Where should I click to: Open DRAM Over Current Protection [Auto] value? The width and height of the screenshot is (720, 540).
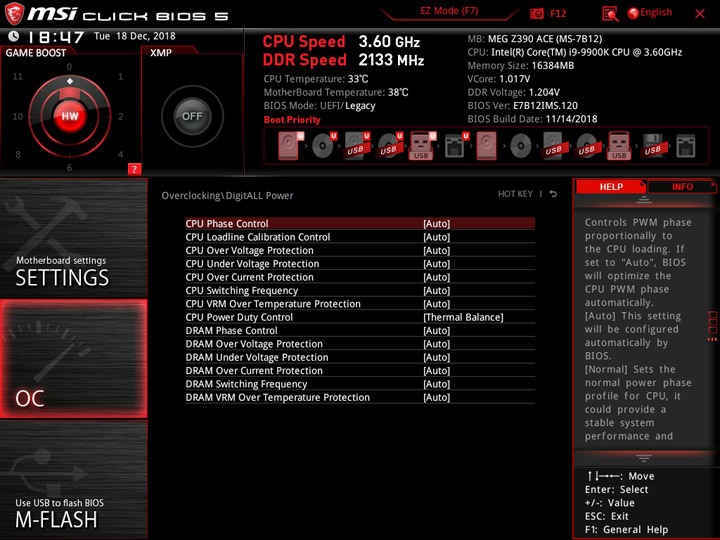[436, 370]
